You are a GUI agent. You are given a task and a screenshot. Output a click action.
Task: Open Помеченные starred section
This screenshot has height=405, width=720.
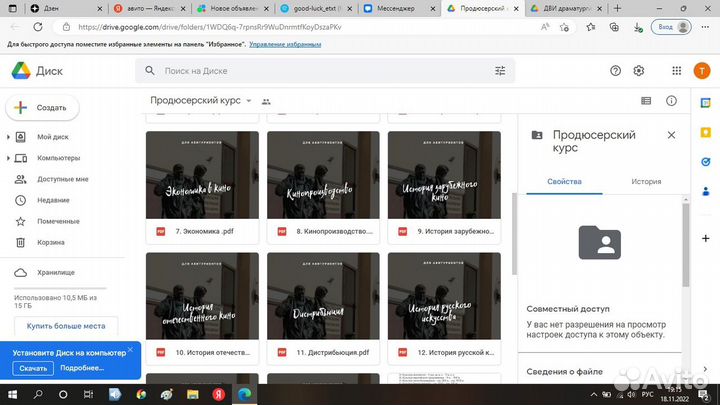(58, 221)
